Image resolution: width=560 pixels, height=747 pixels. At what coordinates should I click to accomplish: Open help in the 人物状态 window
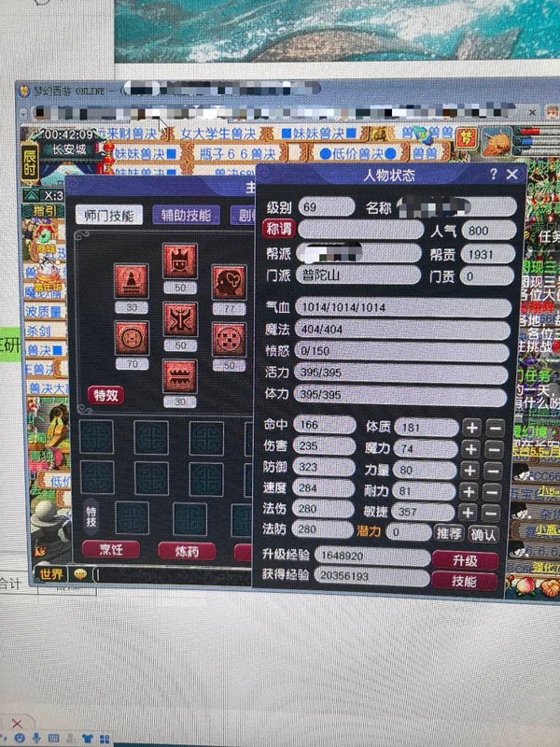494,174
